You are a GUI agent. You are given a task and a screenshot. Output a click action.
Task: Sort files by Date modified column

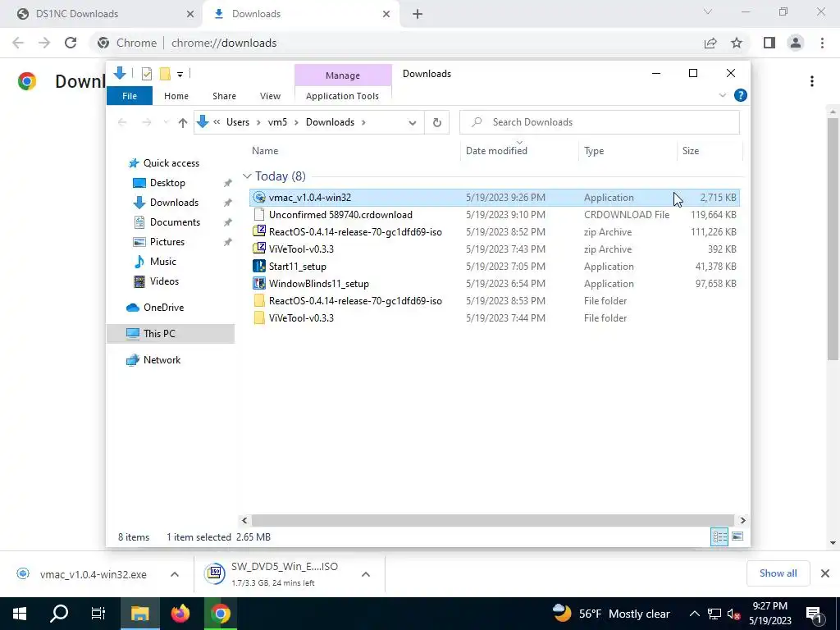click(x=496, y=151)
